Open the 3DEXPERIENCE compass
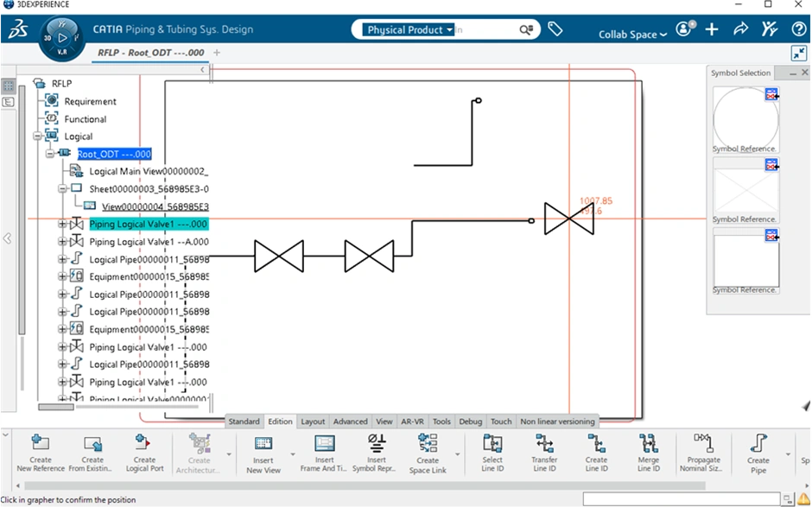Screen dimensions: 812x507 [62, 38]
